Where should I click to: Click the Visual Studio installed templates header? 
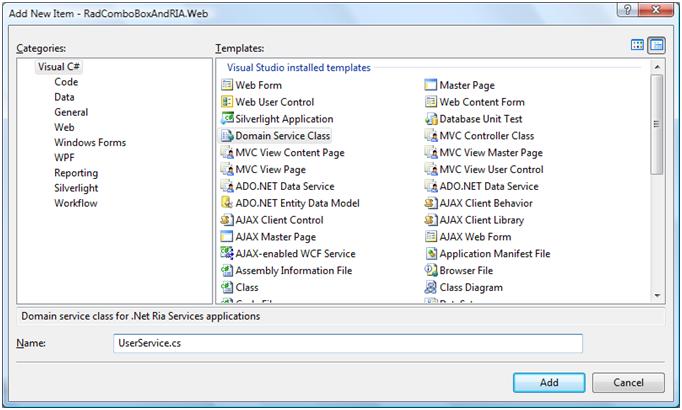pyautogui.click(x=299, y=67)
